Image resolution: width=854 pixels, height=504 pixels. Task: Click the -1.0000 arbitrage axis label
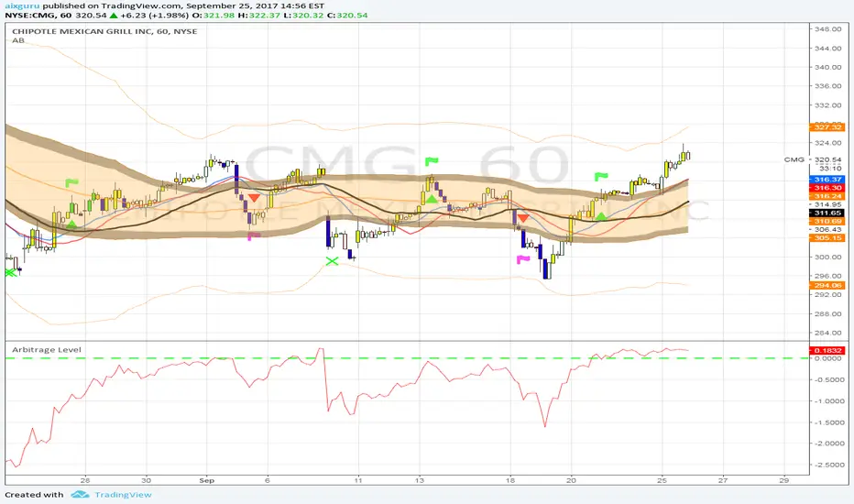click(827, 401)
